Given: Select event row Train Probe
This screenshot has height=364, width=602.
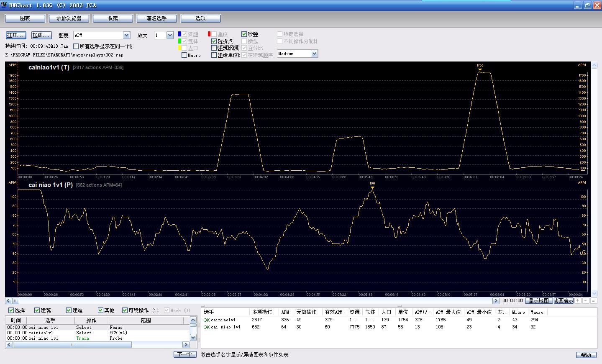Looking at the screenshot, I should 98,338.
